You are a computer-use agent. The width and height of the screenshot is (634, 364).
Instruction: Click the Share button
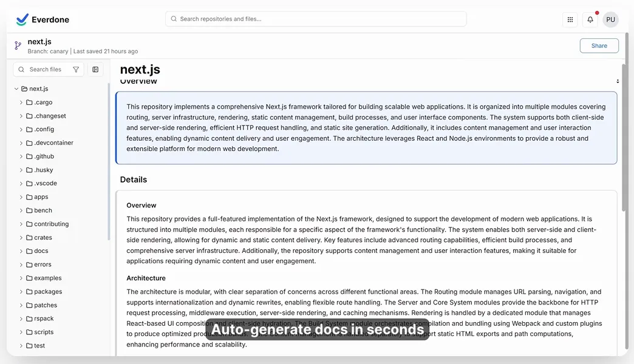click(599, 45)
